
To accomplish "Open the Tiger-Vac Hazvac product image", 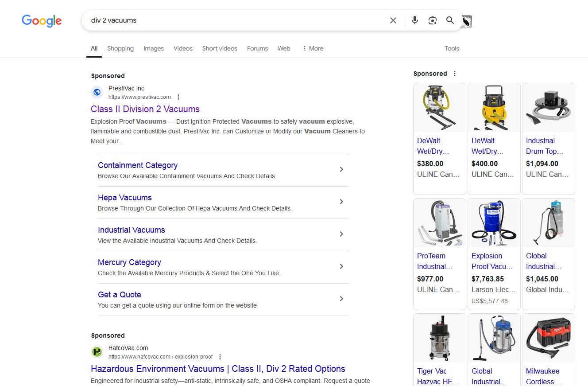I will tap(440, 338).
